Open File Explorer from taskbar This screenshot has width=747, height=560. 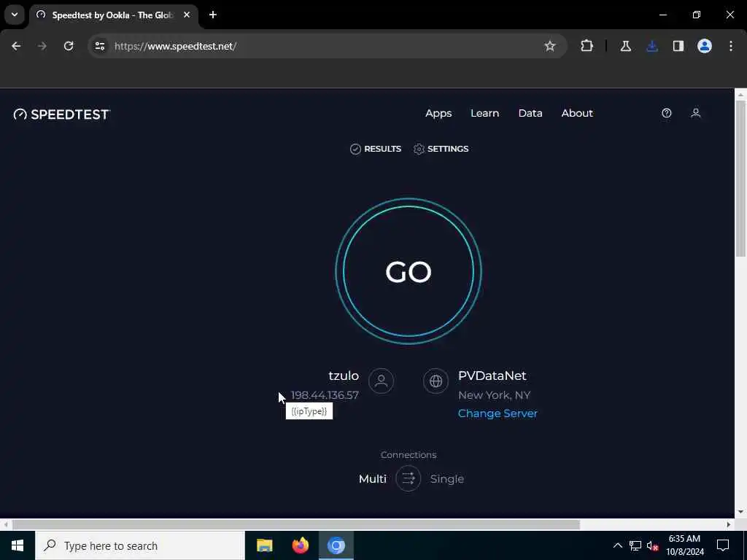point(264,545)
